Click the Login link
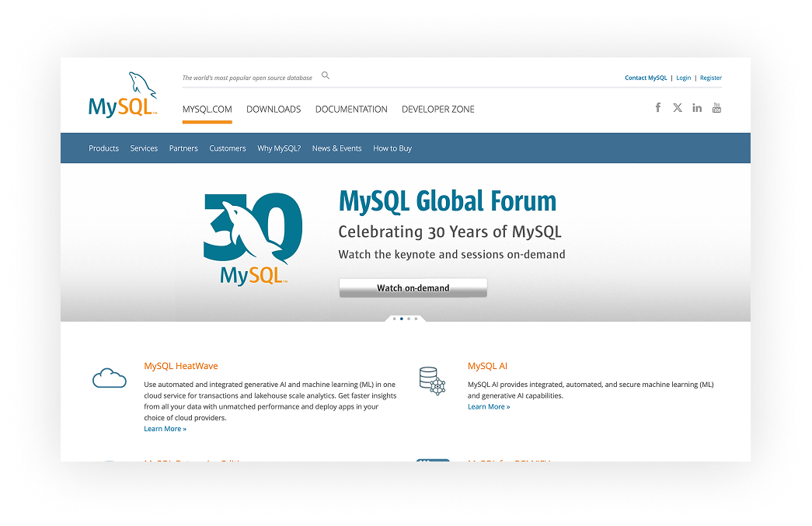Screen dimensions: 812x526 [x=683, y=78]
